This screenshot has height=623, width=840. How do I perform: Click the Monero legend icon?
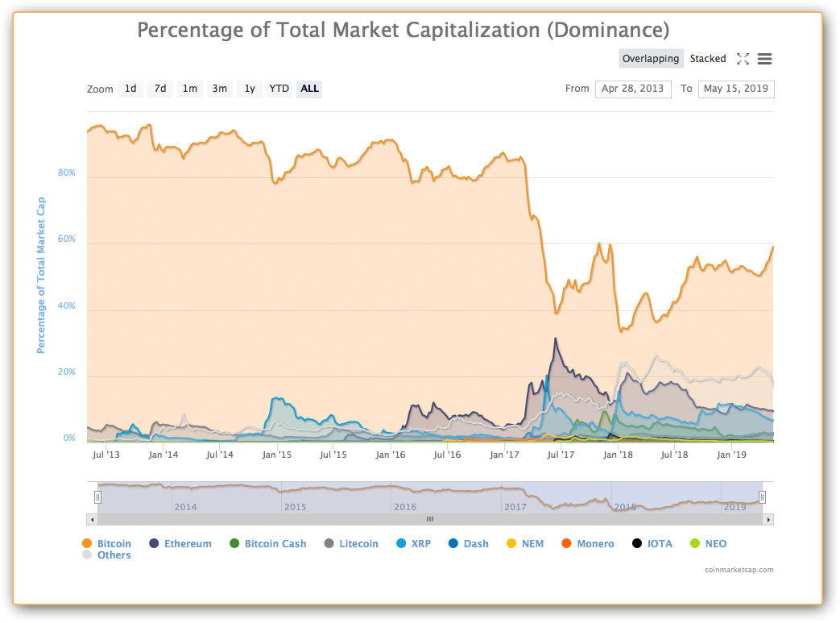click(566, 544)
